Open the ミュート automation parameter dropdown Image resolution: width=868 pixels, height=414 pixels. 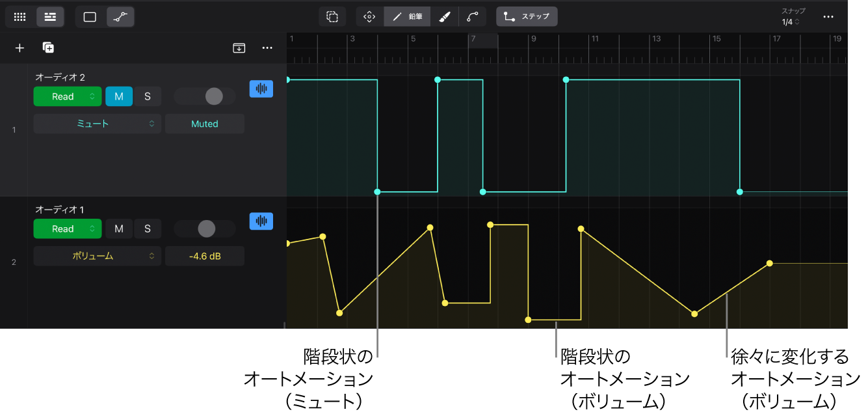click(97, 124)
